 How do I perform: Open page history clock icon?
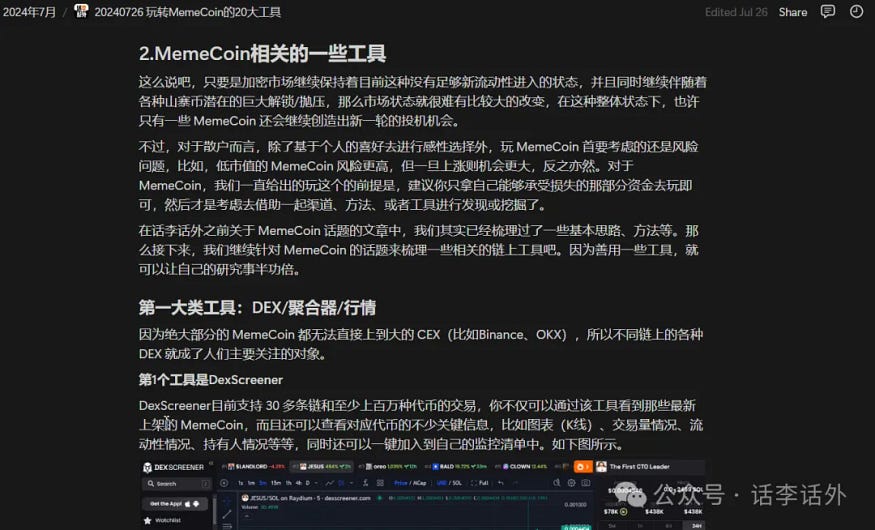[x=856, y=12]
